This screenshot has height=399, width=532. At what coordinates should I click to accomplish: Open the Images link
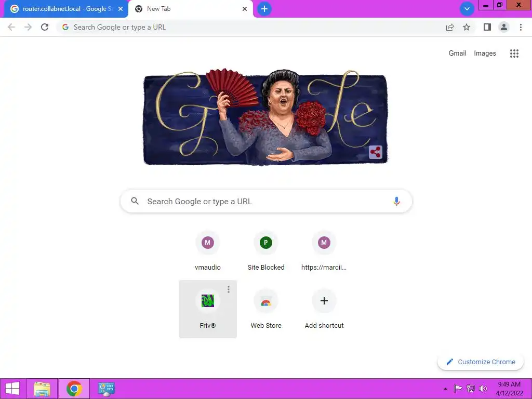pos(485,54)
